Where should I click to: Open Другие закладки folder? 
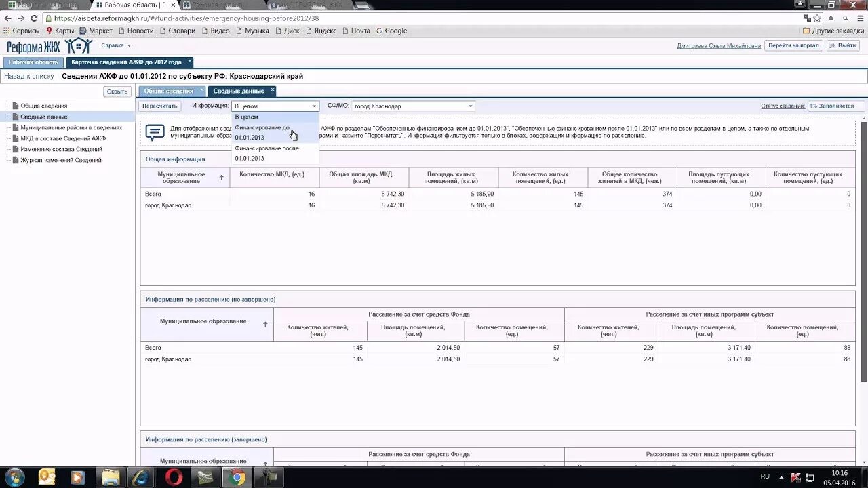(833, 30)
